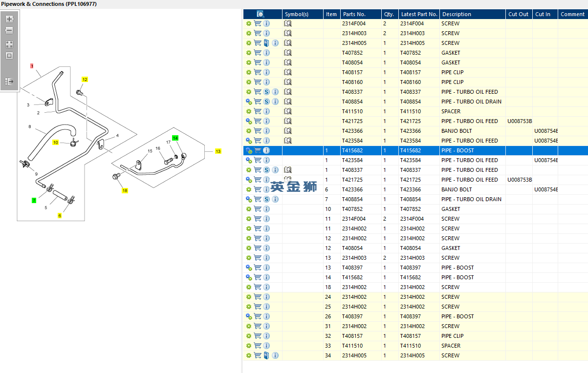Add T408160 PIPE CLIP to cart

pyautogui.click(x=258, y=82)
